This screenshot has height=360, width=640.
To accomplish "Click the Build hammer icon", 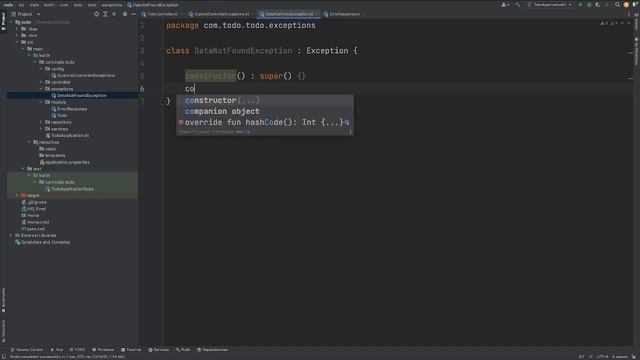I will (518, 5).
